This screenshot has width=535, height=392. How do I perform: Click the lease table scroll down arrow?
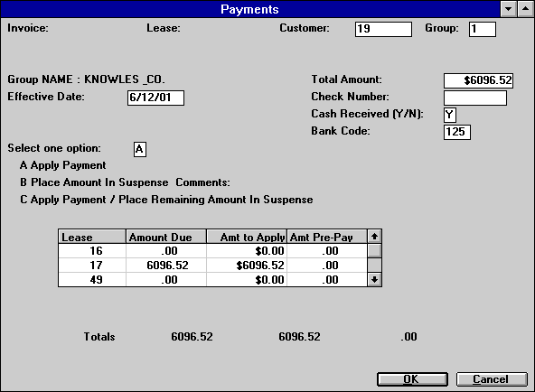(x=374, y=280)
